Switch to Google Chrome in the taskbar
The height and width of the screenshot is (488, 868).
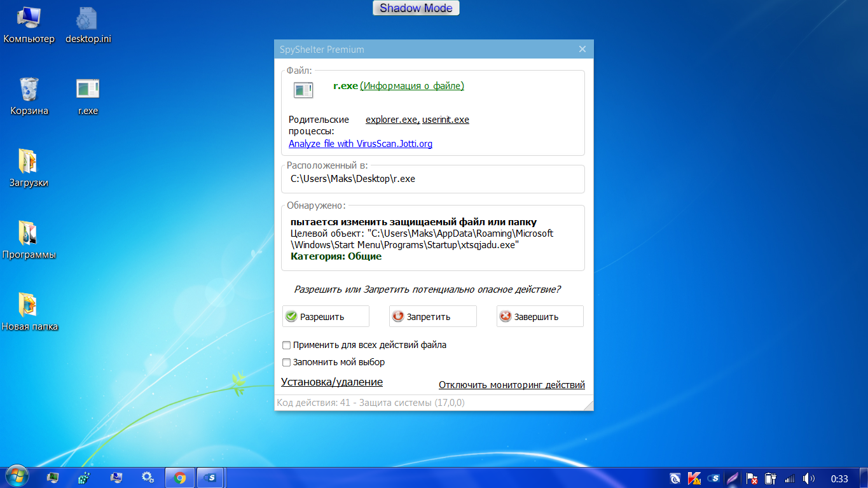coord(180,478)
